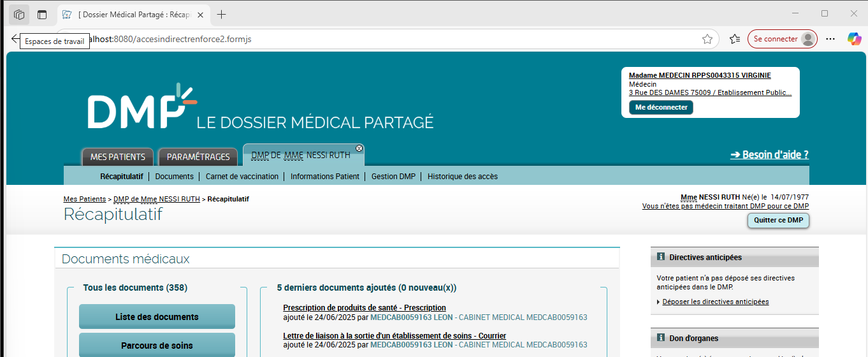Screen dimensions: 868x357
Task: Open Carnet de vaccination menu item
Action: pos(242,177)
